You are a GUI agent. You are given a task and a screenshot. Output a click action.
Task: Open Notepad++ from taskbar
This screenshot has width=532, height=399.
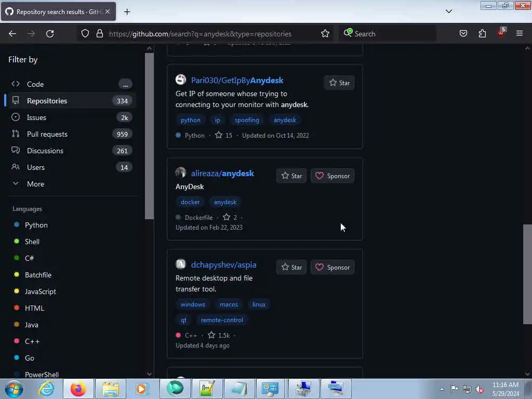tap(207, 389)
